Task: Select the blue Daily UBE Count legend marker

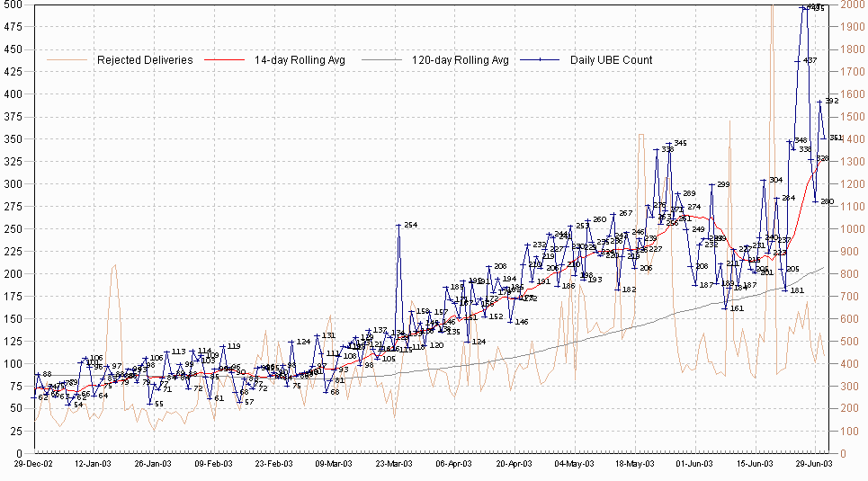Action: tap(540, 59)
